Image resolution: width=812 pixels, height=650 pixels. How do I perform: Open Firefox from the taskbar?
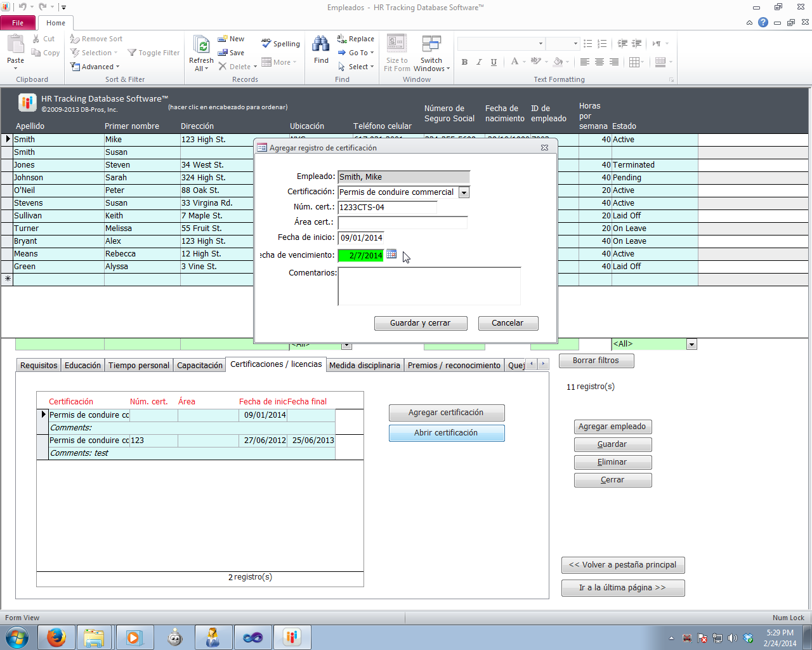pyautogui.click(x=56, y=637)
